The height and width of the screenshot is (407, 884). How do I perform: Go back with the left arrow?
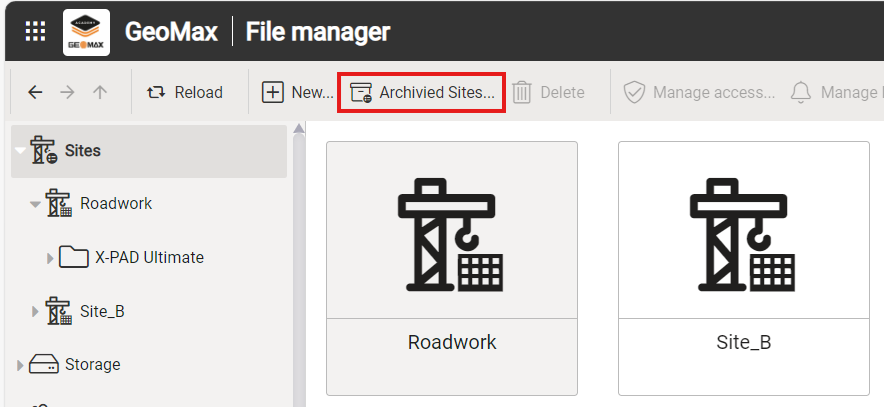click(35, 92)
